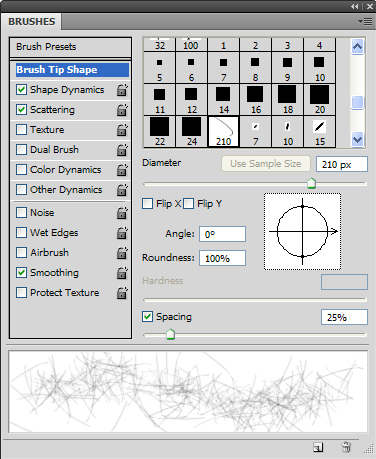The image size is (376, 459).
Task: Close the Brushes panel with the X
Action: [x=370, y=6]
